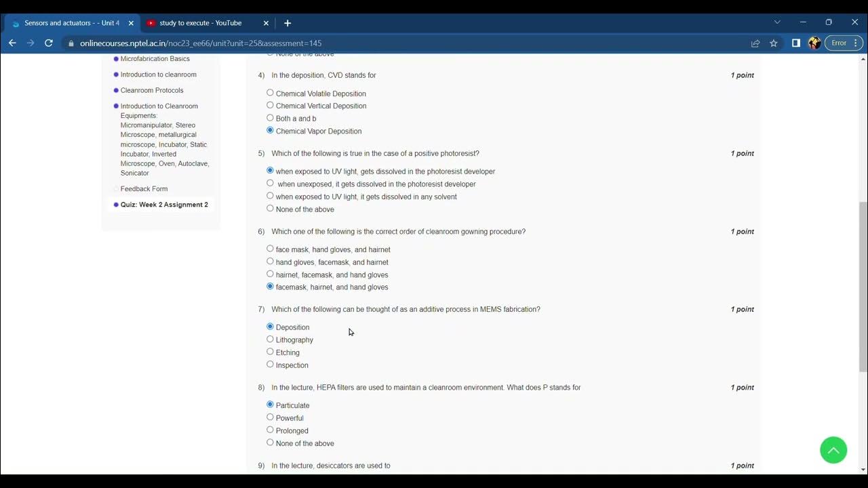
Task: Select Chemical Vapor Deposition option
Action: (x=270, y=130)
